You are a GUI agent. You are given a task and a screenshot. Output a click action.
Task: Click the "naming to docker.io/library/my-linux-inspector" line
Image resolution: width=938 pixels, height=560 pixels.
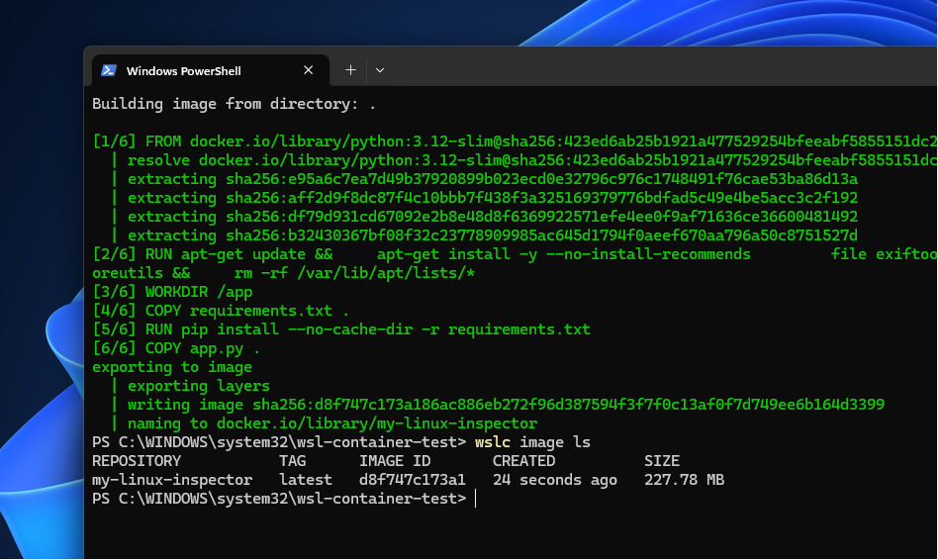(332, 423)
